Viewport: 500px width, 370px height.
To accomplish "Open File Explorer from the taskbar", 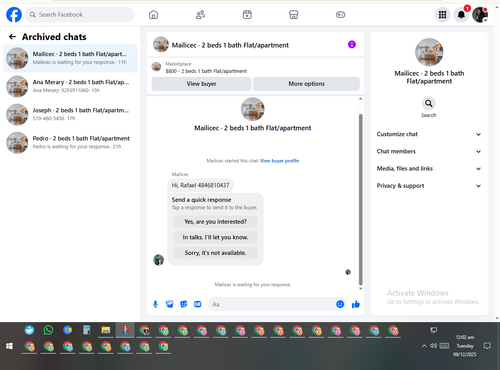I will pos(106,330).
